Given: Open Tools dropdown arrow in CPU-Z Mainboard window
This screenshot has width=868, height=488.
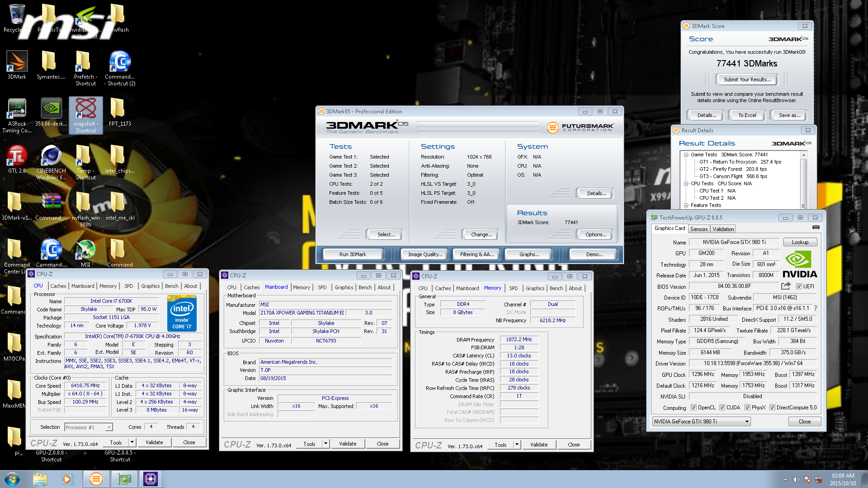Looking at the screenshot, I should point(325,444).
